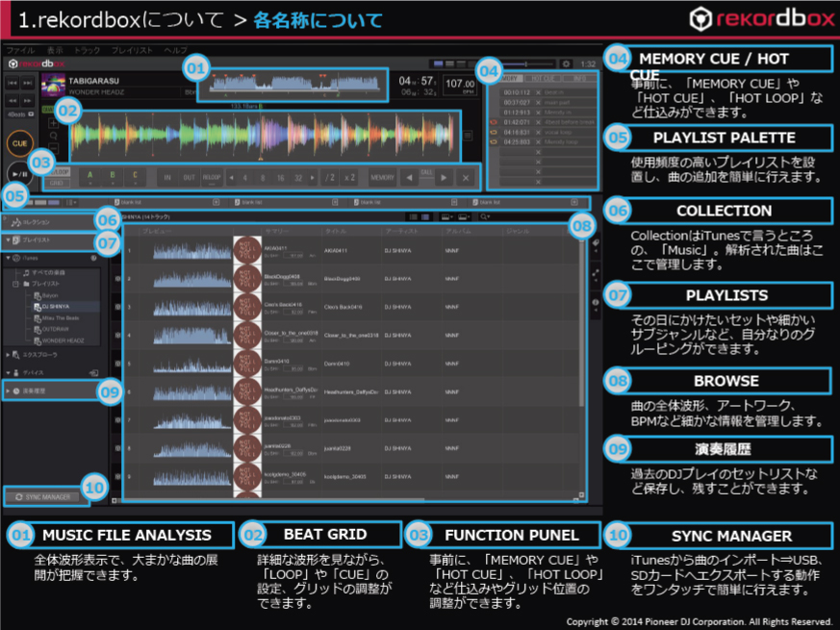The image size is (840, 630).
Task: Select the コレクション tree item
Action: click(x=37, y=222)
